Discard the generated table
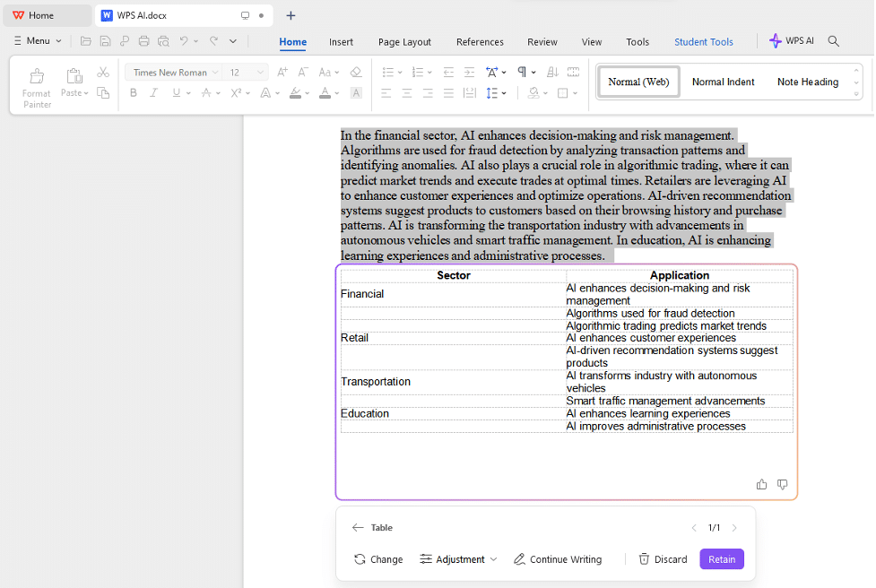The height and width of the screenshot is (588, 876). point(663,558)
